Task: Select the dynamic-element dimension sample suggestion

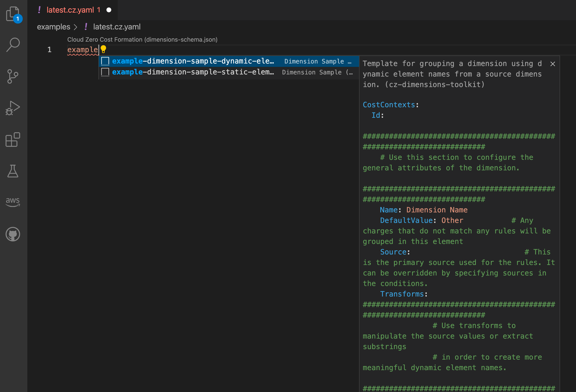Action: tap(193, 61)
